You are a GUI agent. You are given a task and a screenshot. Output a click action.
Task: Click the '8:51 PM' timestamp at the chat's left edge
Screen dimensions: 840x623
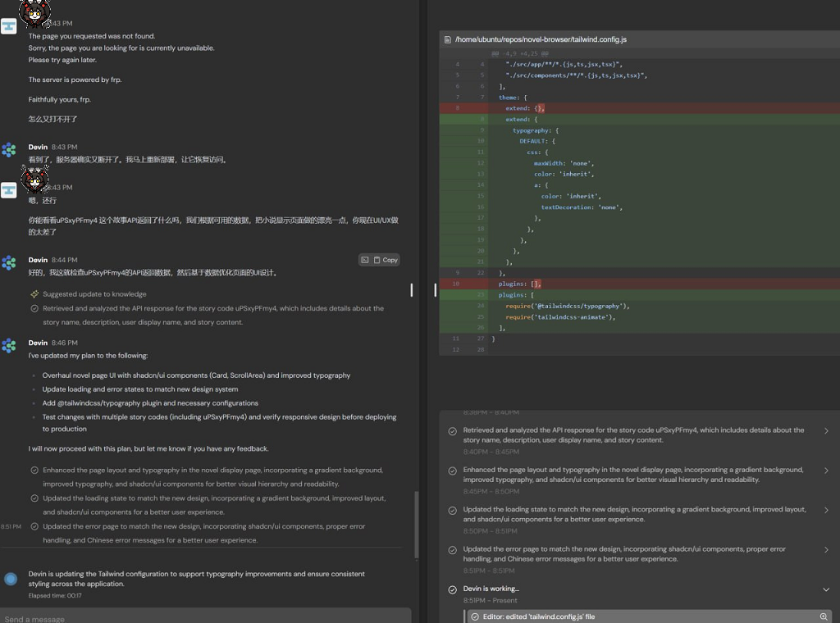[x=11, y=526]
